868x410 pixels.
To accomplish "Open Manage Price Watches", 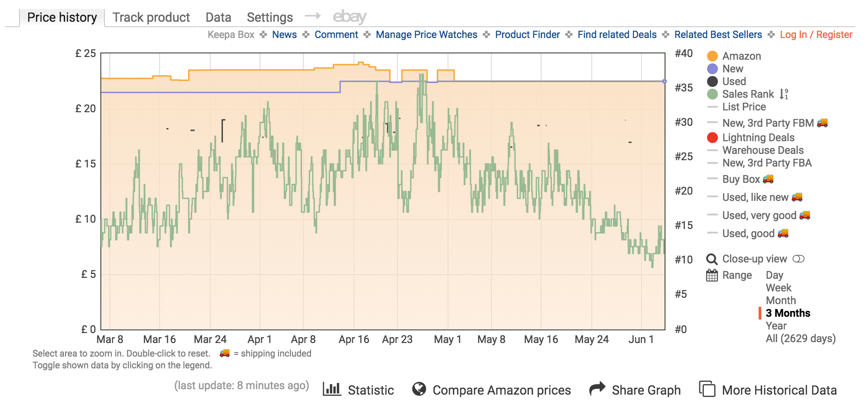I will pos(426,35).
